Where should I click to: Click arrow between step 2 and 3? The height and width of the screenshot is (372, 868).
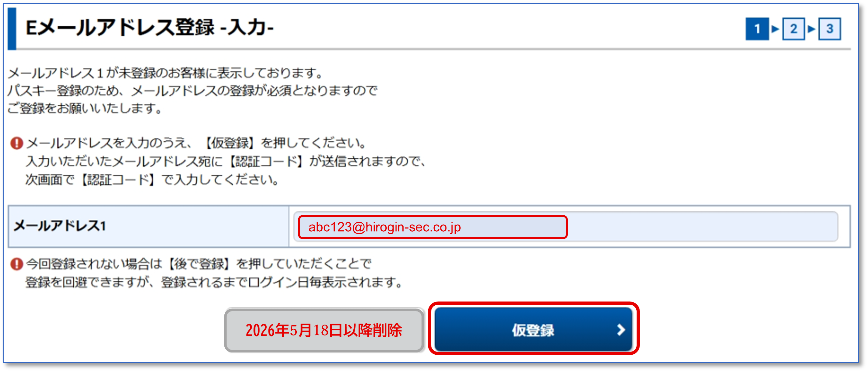click(811, 29)
